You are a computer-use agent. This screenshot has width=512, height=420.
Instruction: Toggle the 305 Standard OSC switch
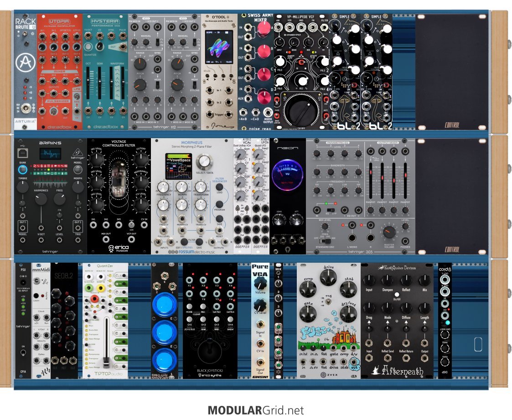pos(325,241)
